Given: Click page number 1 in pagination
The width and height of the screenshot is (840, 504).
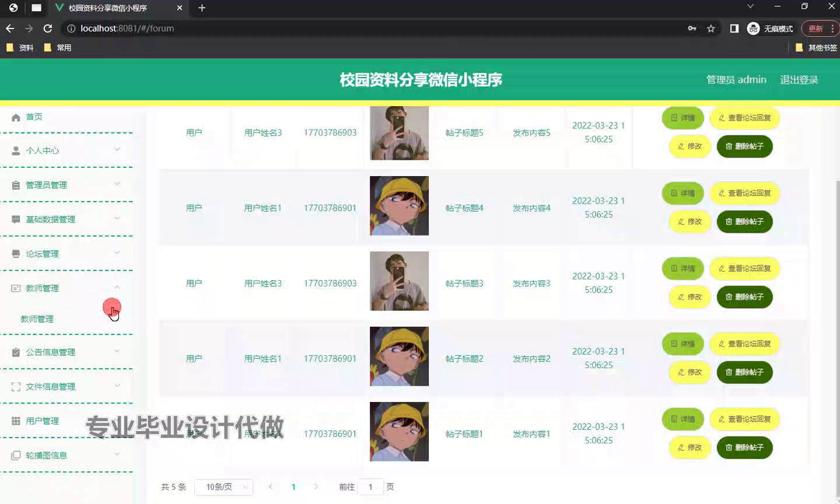Looking at the screenshot, I should (x=293, y=487).
